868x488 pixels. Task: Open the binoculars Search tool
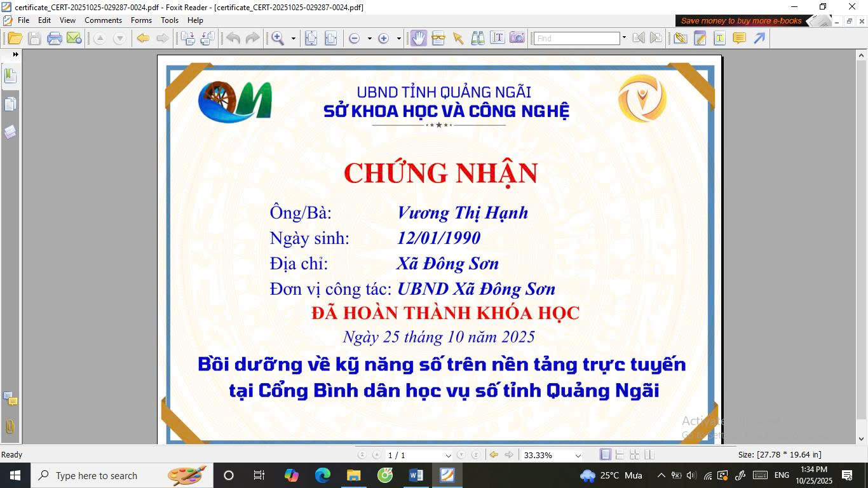pos(478,38)
